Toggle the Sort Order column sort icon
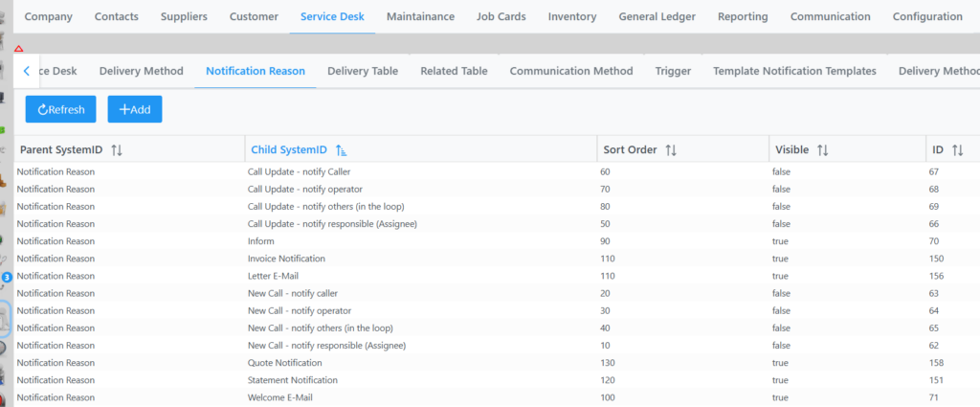The width and height of the screenshot is (980, 407). tap(671, 150)
